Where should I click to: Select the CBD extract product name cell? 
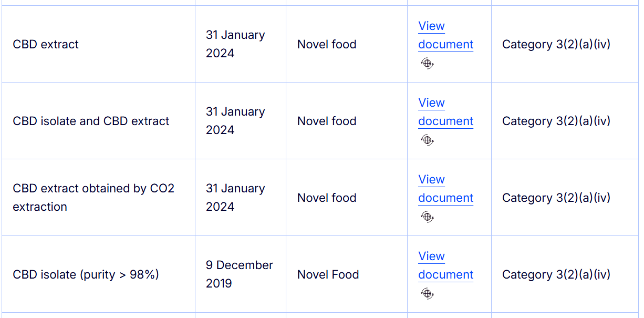point(45,44)
